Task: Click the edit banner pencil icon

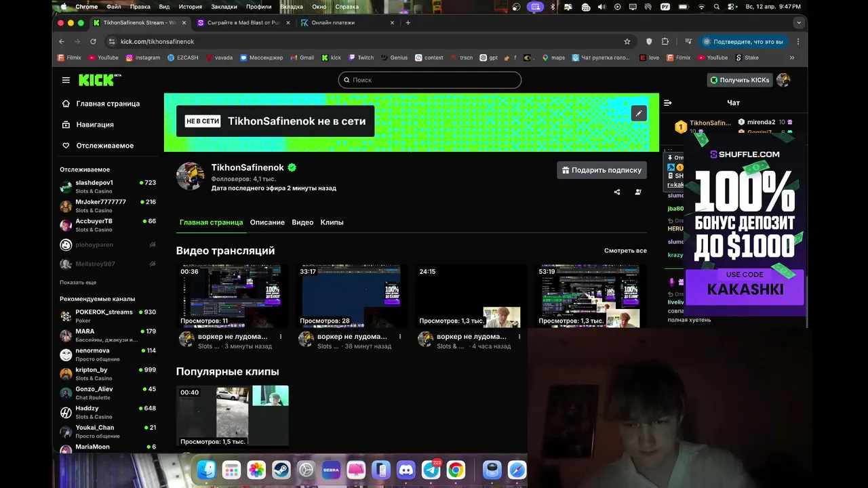Action: click(x=639, y=113)
